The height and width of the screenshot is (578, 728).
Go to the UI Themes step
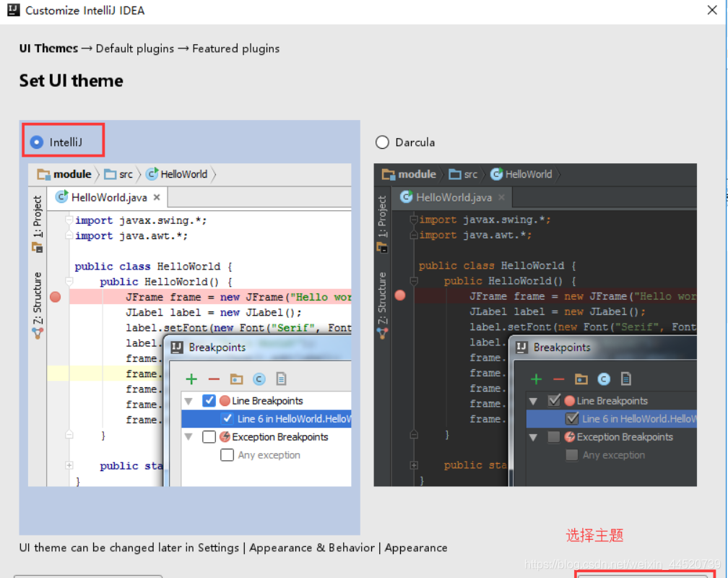[49, 48]
